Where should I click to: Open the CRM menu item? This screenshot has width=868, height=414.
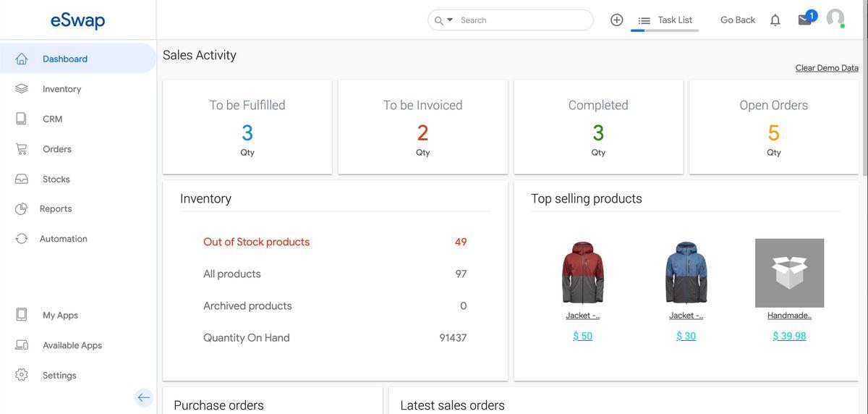click(x=52, y=119)
